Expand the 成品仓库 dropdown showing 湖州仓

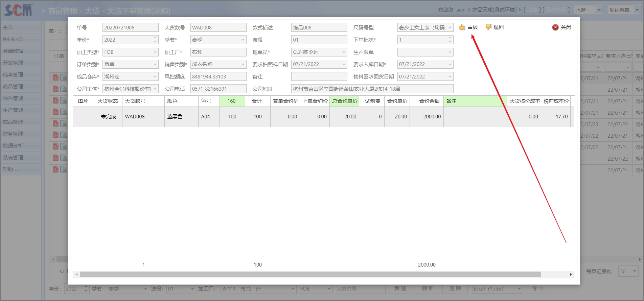point(155,77)
